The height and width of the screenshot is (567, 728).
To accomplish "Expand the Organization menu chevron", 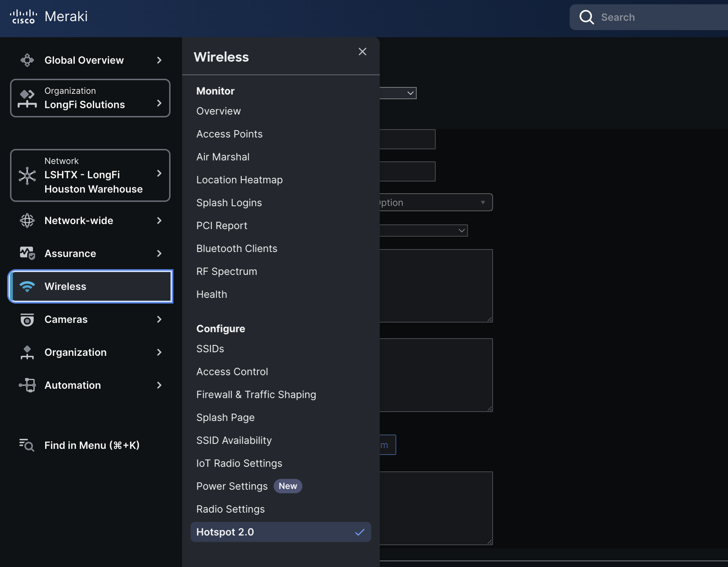I will click(x=159, y=352).
